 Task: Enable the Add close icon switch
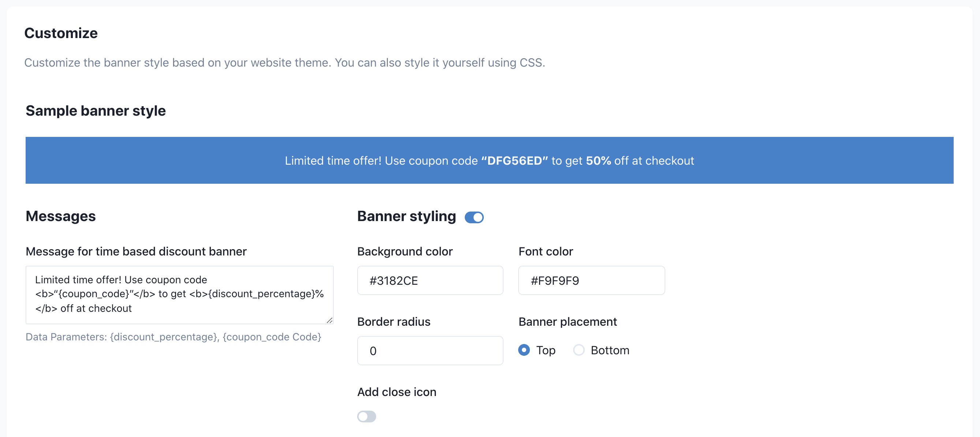(366, 417)
